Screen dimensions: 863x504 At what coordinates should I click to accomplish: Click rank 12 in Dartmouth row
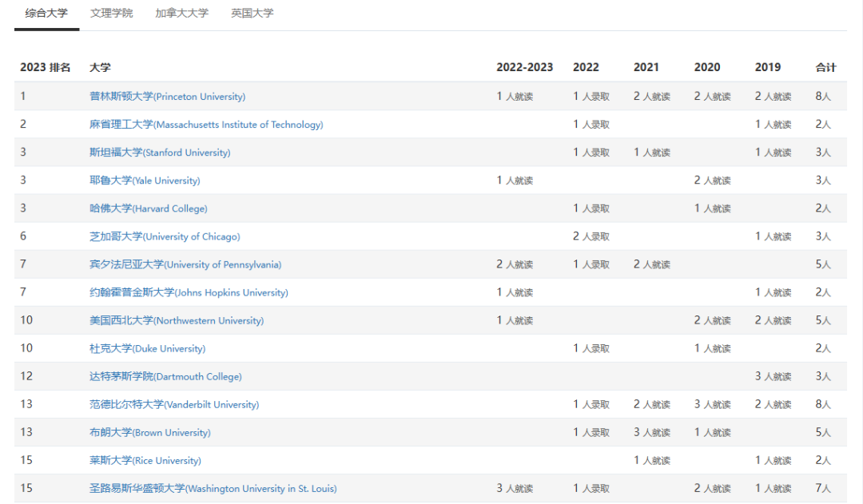[26, 376]
